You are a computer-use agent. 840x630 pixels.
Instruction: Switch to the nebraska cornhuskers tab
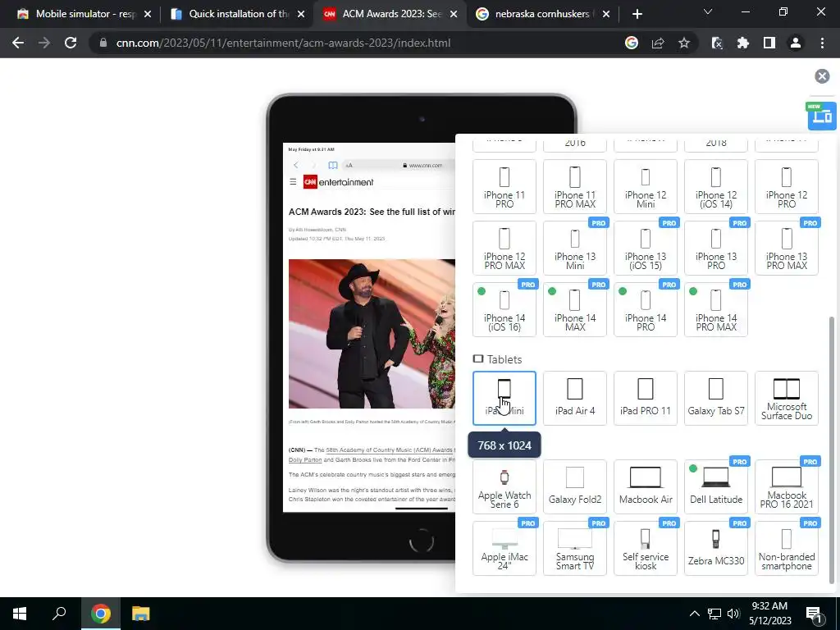click(544, 14)
